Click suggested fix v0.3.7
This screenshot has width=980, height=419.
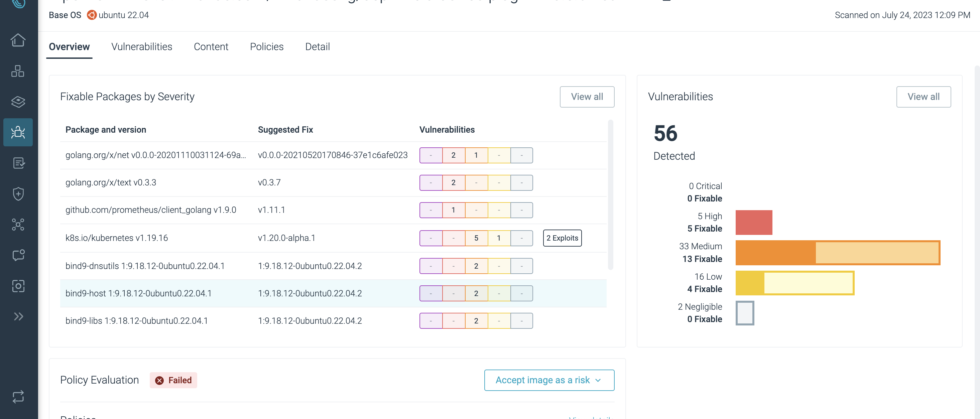[269, 182]
